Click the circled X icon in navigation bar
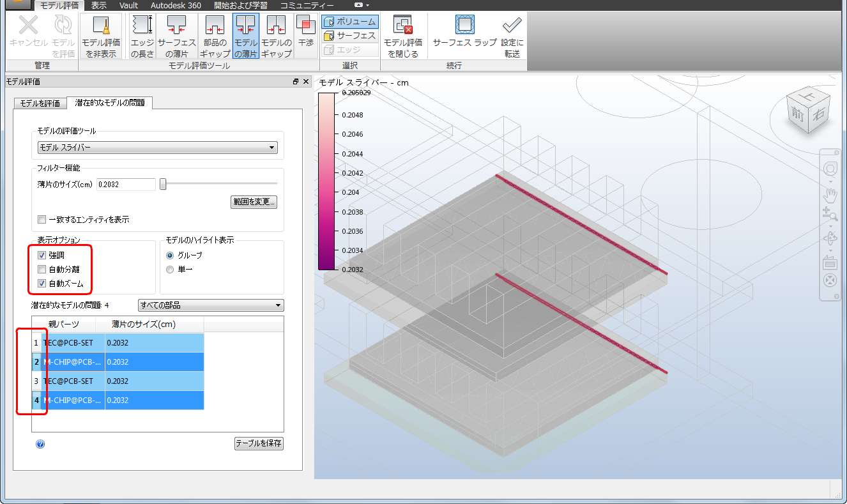 click(x=830, y=280)
